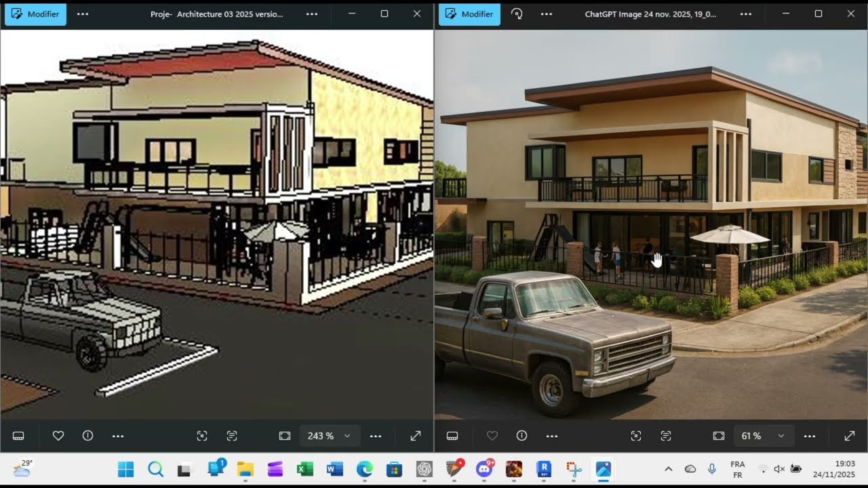Open Modifier editor in right ChatGPT image window
Image resolution: width=868 pixels, height=488 pixels.
[x=469, y=14]
